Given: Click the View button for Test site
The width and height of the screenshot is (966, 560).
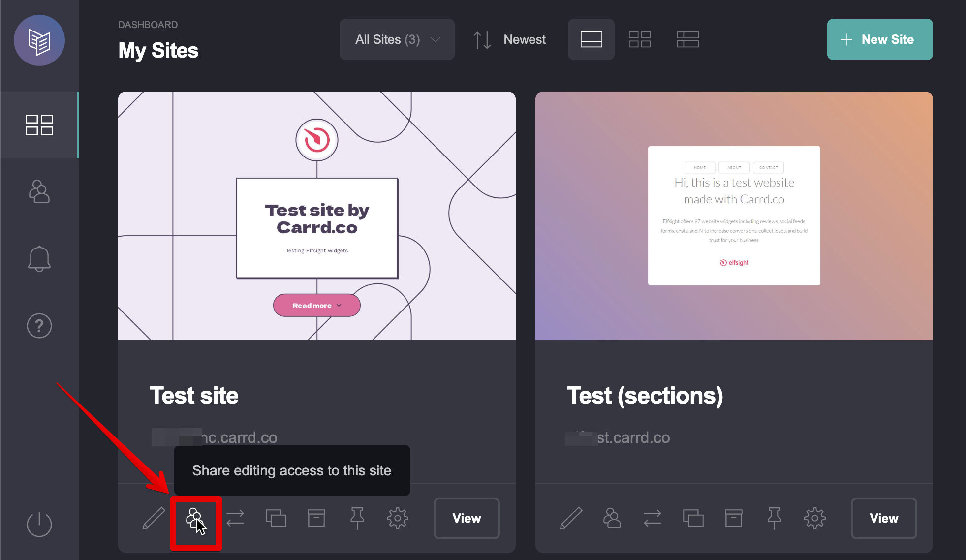Looking at the screenshot, I should [467, 518].
